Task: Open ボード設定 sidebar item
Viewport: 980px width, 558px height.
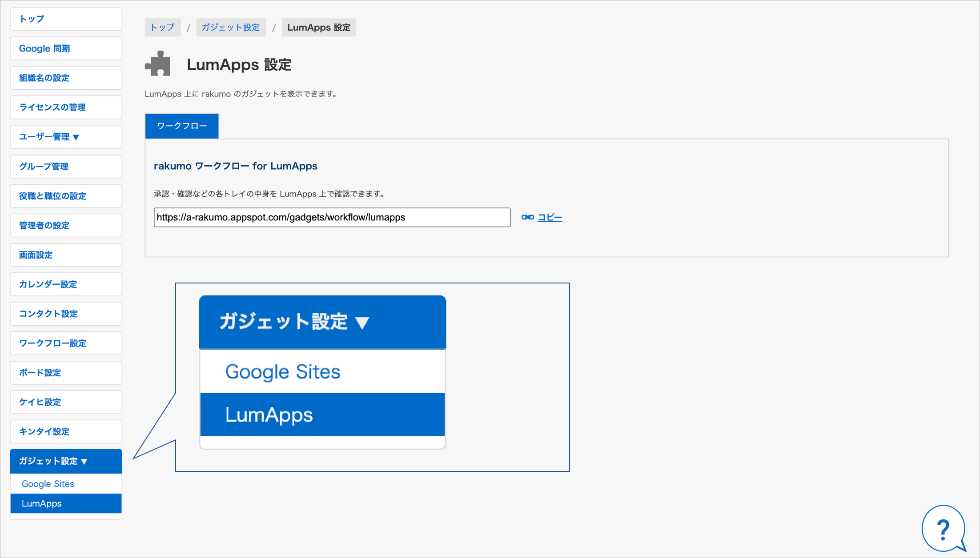Action: (x=66, y=372)
